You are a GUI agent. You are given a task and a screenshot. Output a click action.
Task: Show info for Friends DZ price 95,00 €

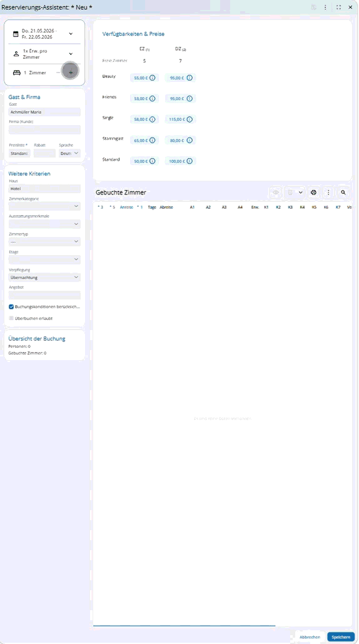pos(190,99)
